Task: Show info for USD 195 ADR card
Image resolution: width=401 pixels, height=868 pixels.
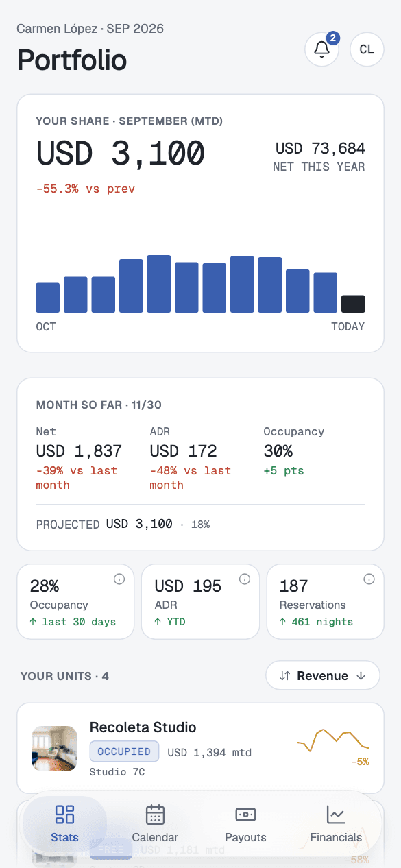Action: (245, 579)
